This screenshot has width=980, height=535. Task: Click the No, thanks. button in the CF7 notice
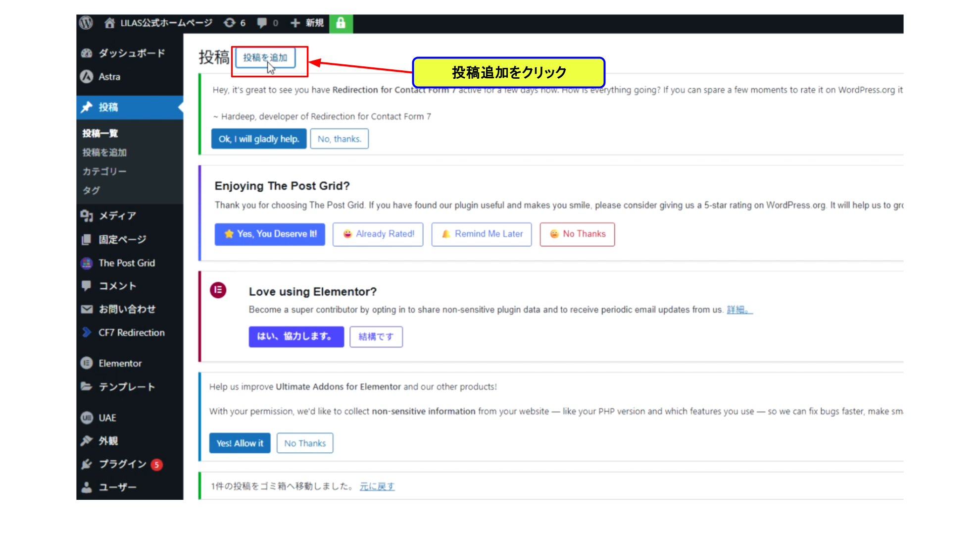point(340,139)
